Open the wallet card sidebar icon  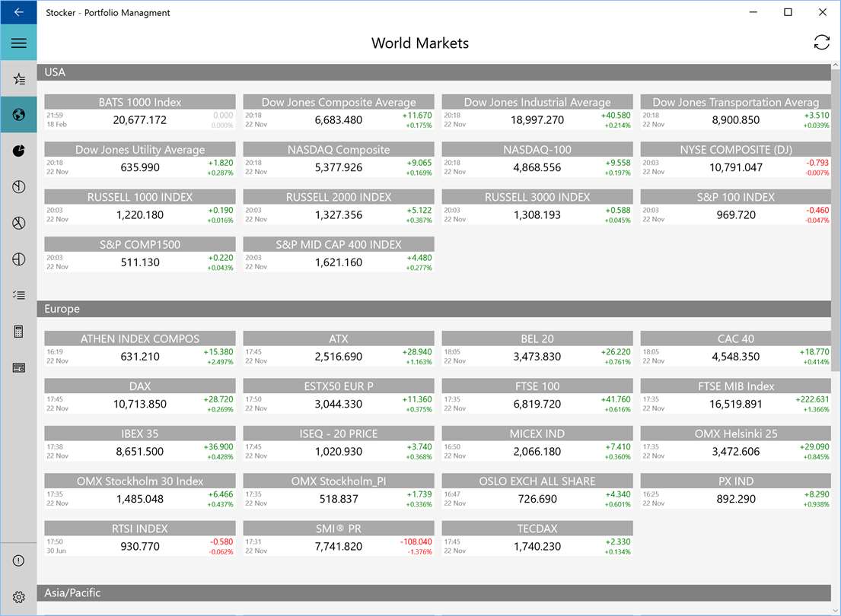point(18,368)
